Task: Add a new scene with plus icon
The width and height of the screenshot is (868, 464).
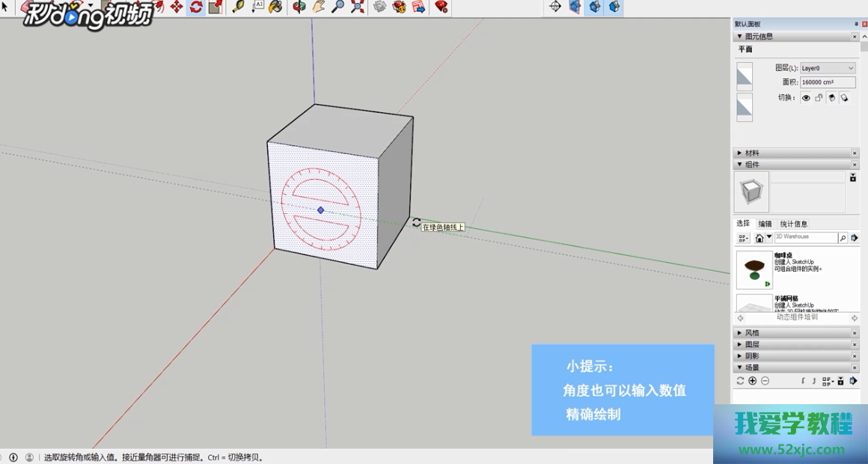Action: coord(753,381)
